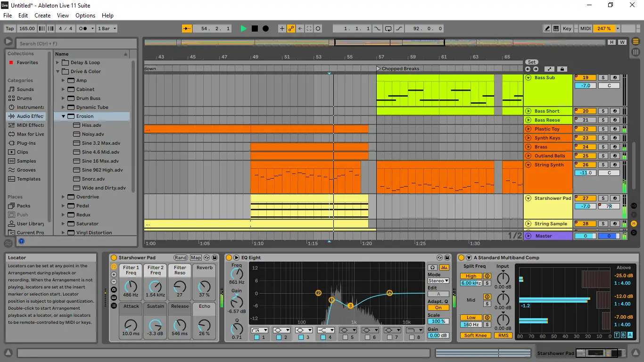The height and width of the screenshot is (362, 644).
Task: Click the Follow playback arrow icon
Action: click(x=187, y=29)
